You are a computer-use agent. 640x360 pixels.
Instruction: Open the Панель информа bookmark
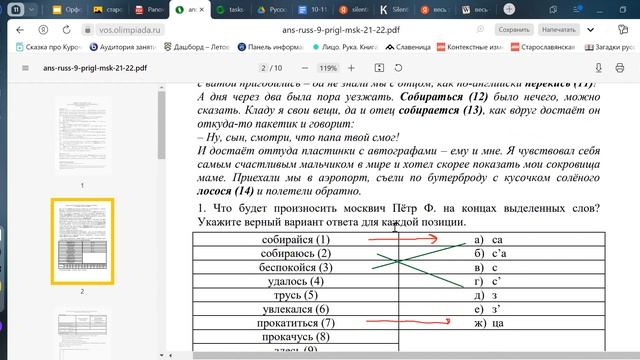[x=271, y=47]
